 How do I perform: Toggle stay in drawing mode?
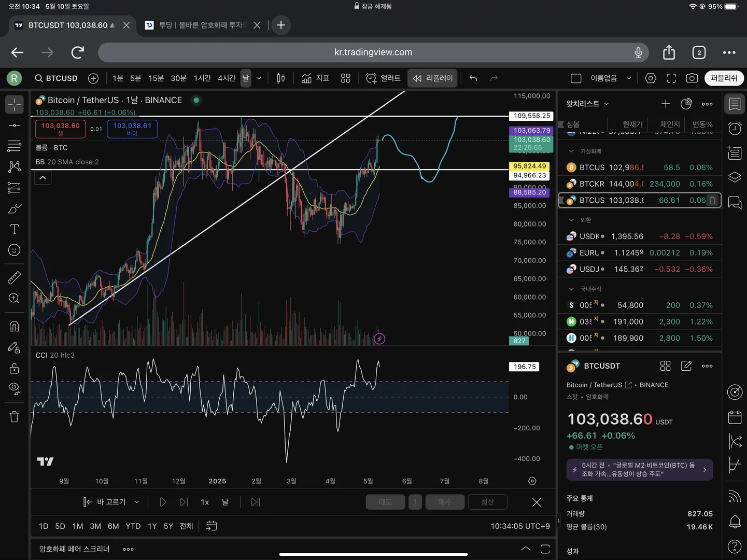click(15, 347)
